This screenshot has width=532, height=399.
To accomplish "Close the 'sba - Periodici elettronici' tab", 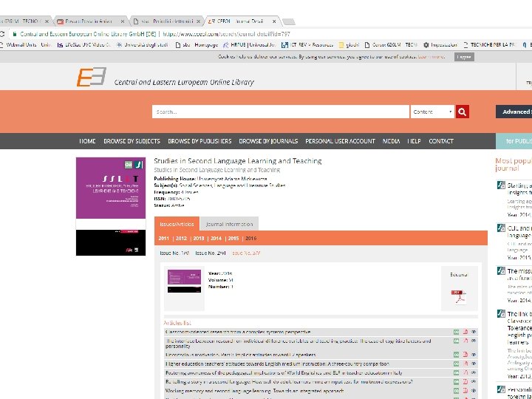I will point(199,21).
